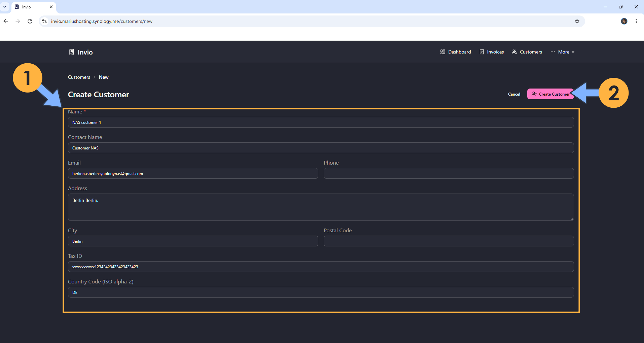Image resolution: width=644 pixels, height=343 pixels.
Task: Click the Customers breadcrumb link
Action: pyautogui.click(x=79, y=77)
